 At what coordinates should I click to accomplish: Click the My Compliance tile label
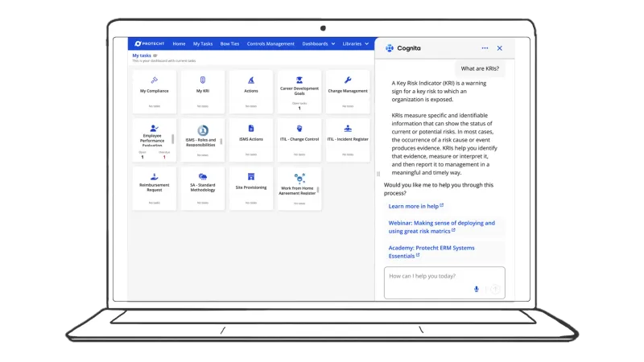[155, 91]
